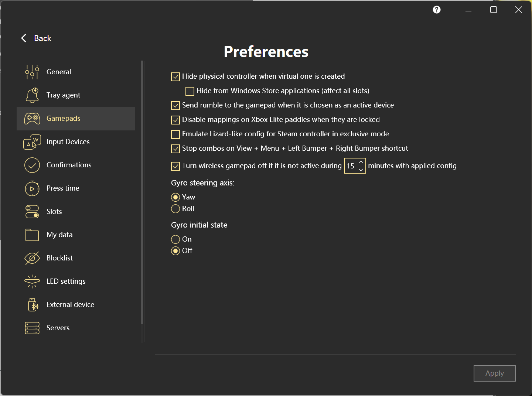The width and height of the screenshot is (532, 396).
Task: Click the Press time stopwatch icon
Action: click(32, 188)
